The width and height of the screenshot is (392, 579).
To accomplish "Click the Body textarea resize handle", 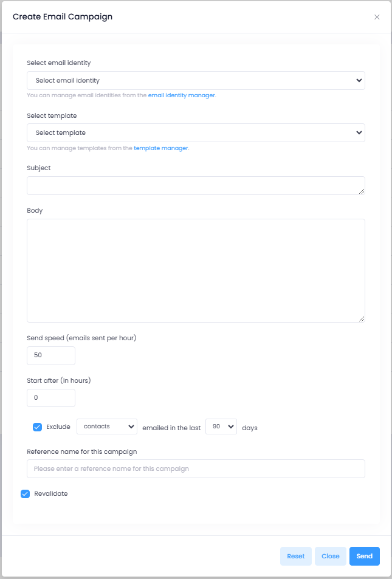I will [x=362, y=319].
